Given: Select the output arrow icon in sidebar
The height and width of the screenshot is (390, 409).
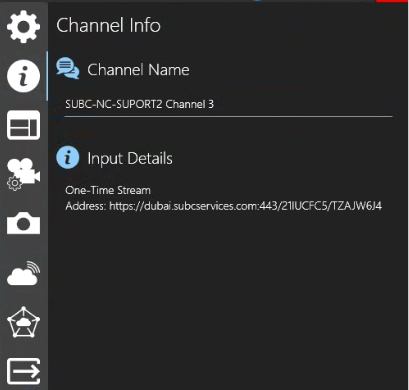Looking at the screenshot, I should (x=23, y=371).
